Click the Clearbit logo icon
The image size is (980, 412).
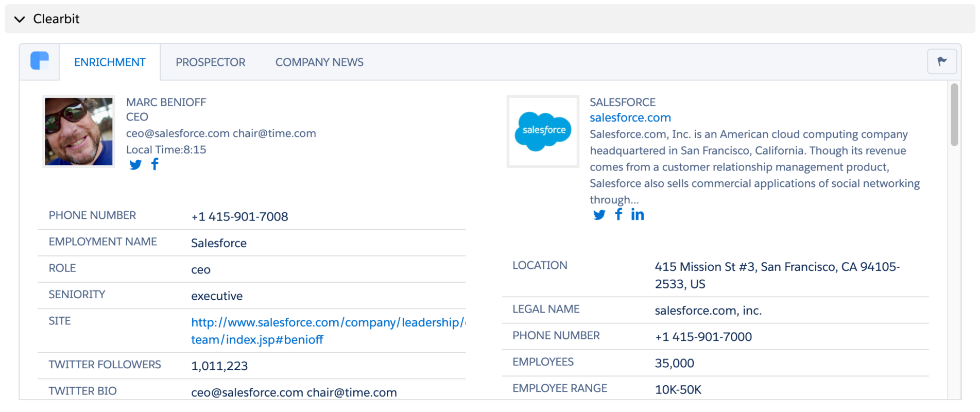tap(40, 61)
